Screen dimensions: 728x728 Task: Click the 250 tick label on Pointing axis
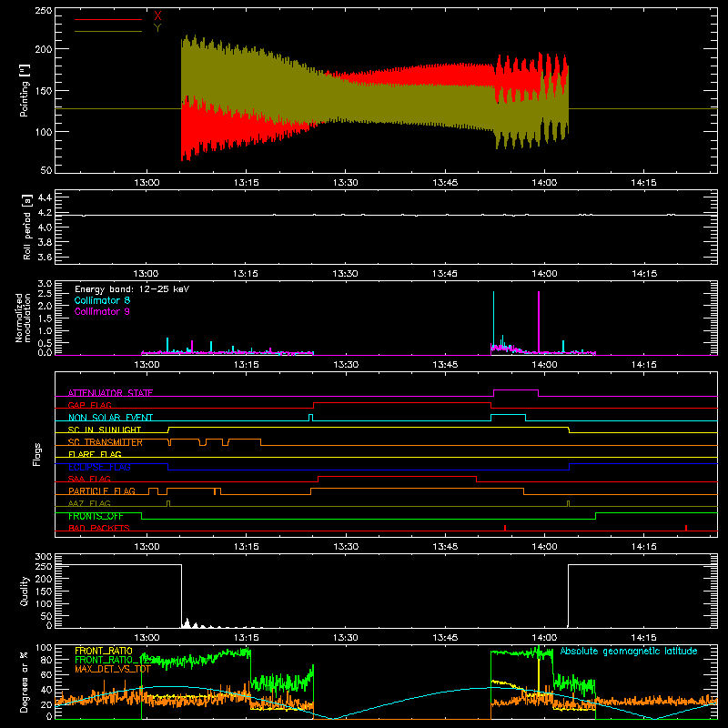[44, 10]
